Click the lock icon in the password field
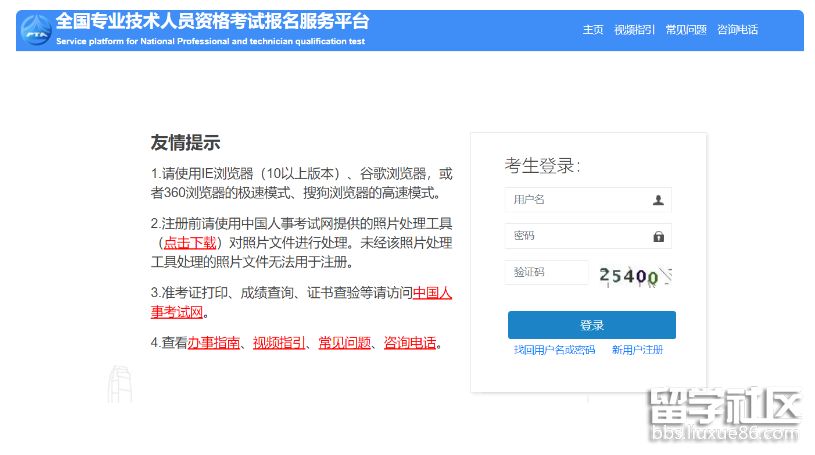This screenshot has height=455, width=815. (x=658, y=237)
